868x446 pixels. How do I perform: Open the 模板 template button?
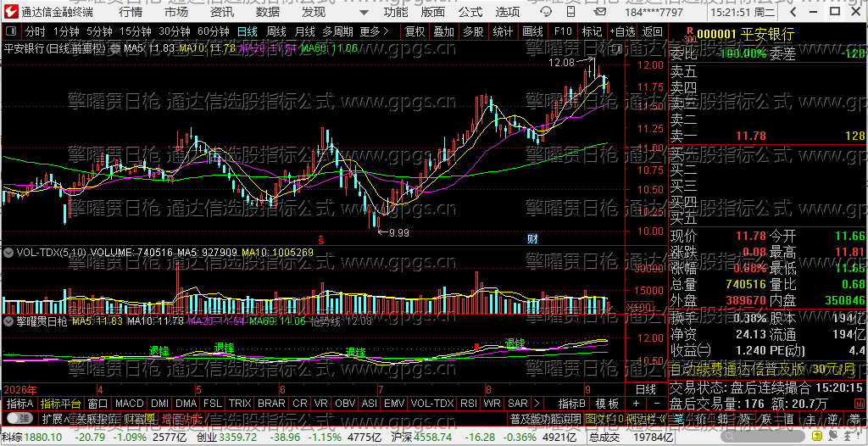(607, 404)
